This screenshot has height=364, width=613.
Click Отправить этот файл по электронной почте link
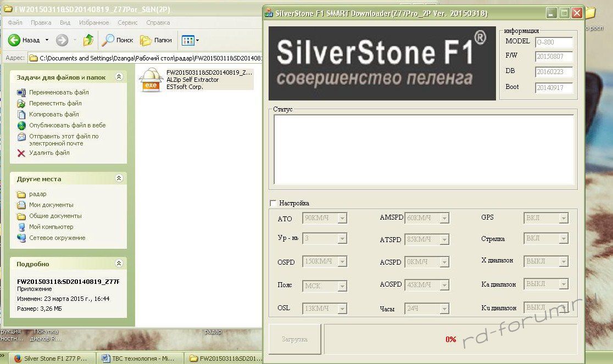click(64, 140)
